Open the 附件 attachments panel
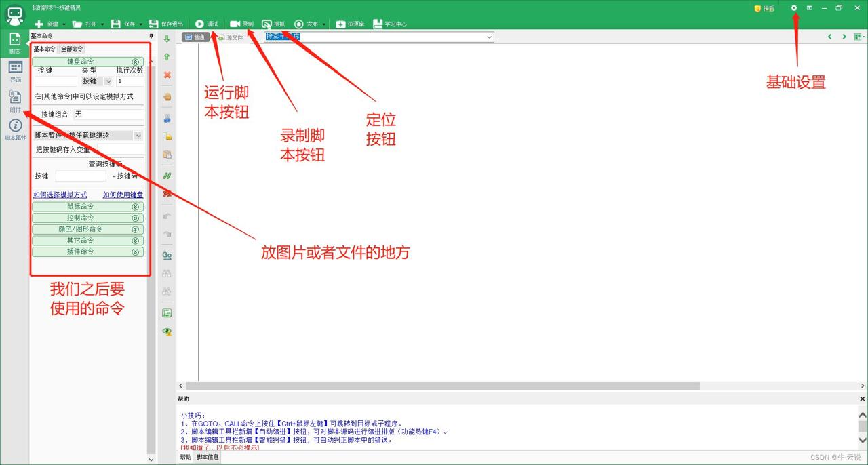868x465 pixels. click(14, 100)
